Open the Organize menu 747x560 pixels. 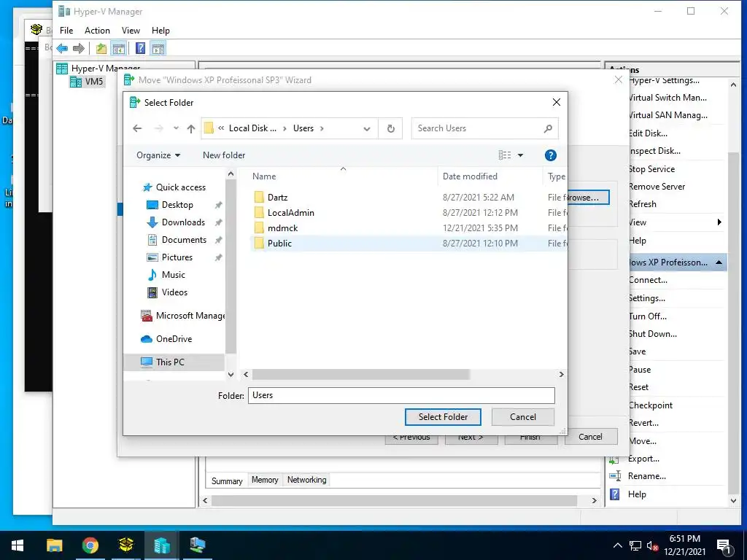pyautogui.click(x=158, y=155)
